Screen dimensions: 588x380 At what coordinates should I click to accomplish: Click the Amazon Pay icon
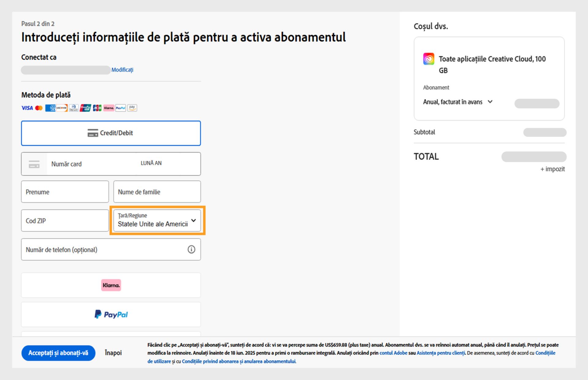[132, 108]
